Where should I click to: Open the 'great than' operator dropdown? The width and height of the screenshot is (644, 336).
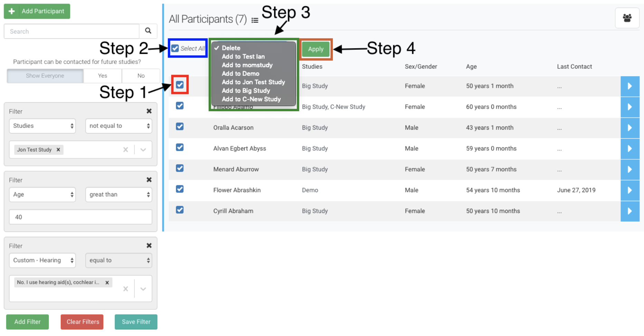(119, 195)
